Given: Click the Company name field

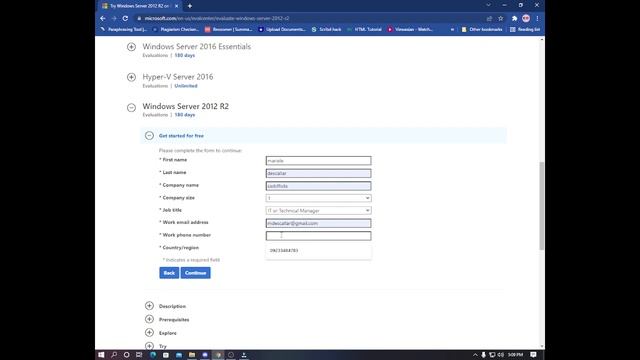Looking at the screenshot, I should (318, 186).
